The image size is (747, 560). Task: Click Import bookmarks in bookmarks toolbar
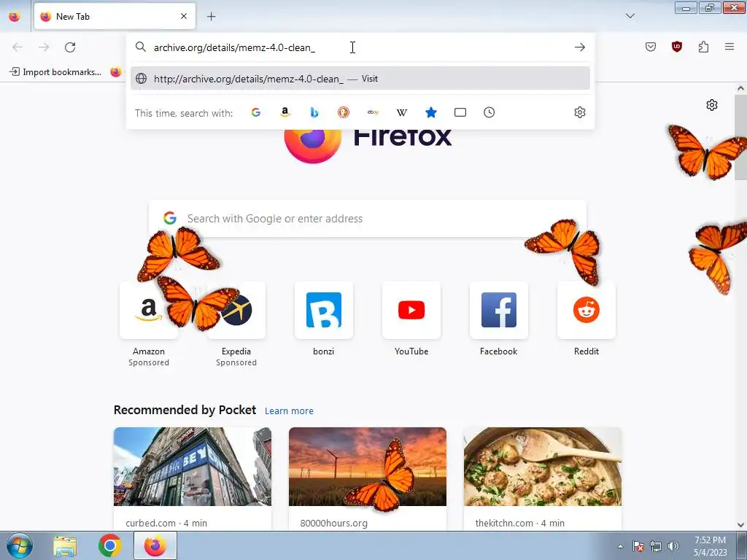[55, 72]
